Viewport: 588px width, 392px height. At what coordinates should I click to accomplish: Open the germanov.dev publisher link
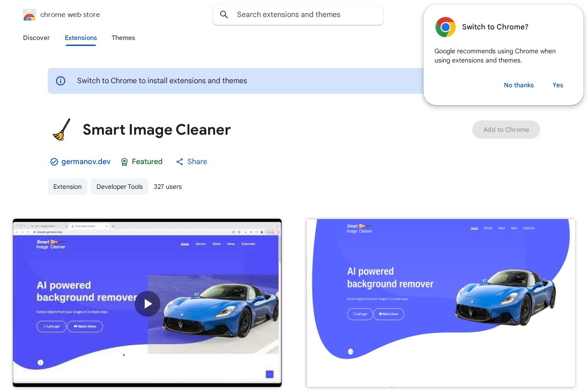tap(86, 162)
